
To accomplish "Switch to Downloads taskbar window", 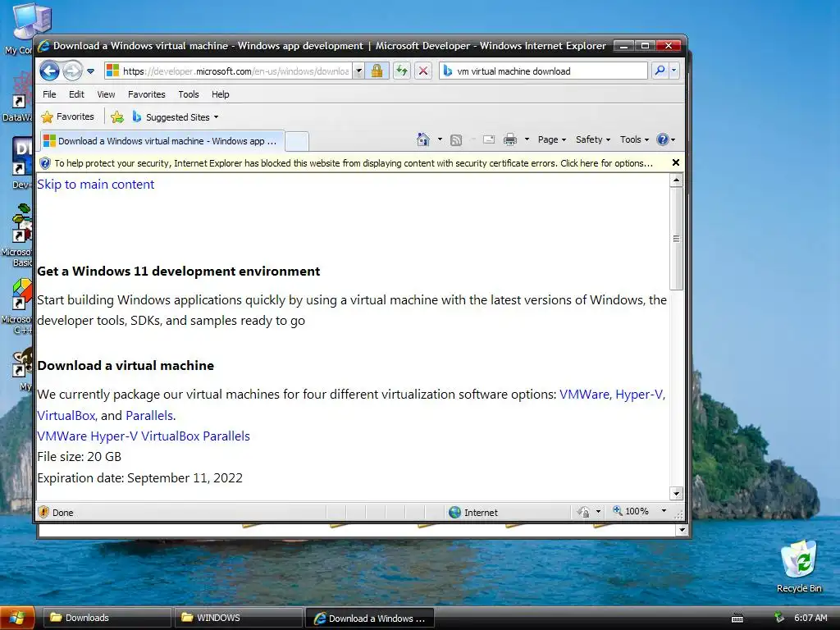I will [x=107, y=618].
